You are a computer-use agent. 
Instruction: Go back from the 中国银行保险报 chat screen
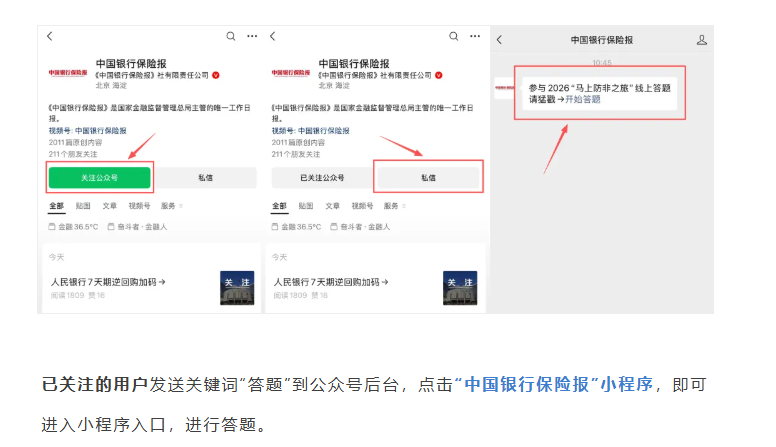coord(499,40)
